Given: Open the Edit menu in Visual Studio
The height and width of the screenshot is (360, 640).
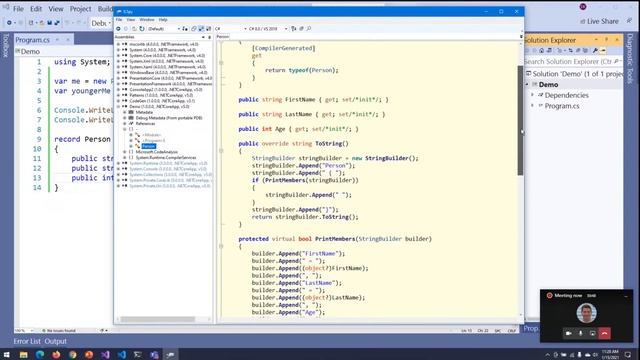Looking at the screenshot, I should pos(36,9).
